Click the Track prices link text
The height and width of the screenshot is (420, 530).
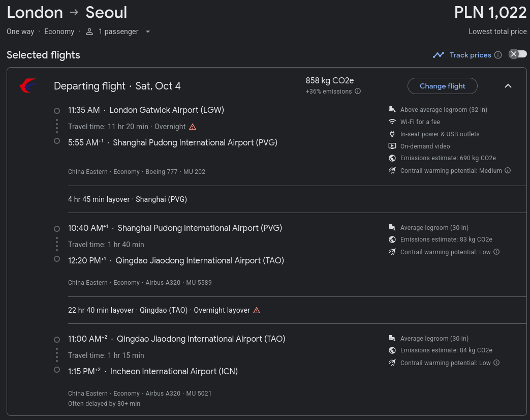pos(470,55)
